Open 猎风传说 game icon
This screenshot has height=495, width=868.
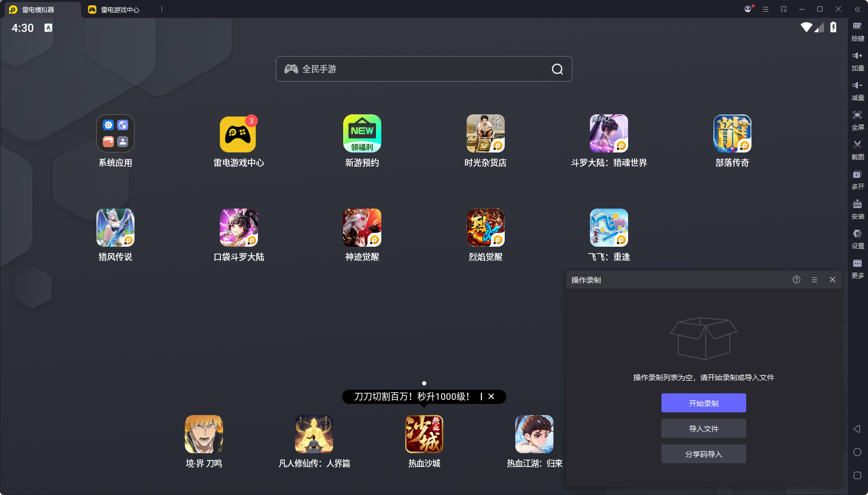pos(115,228)
